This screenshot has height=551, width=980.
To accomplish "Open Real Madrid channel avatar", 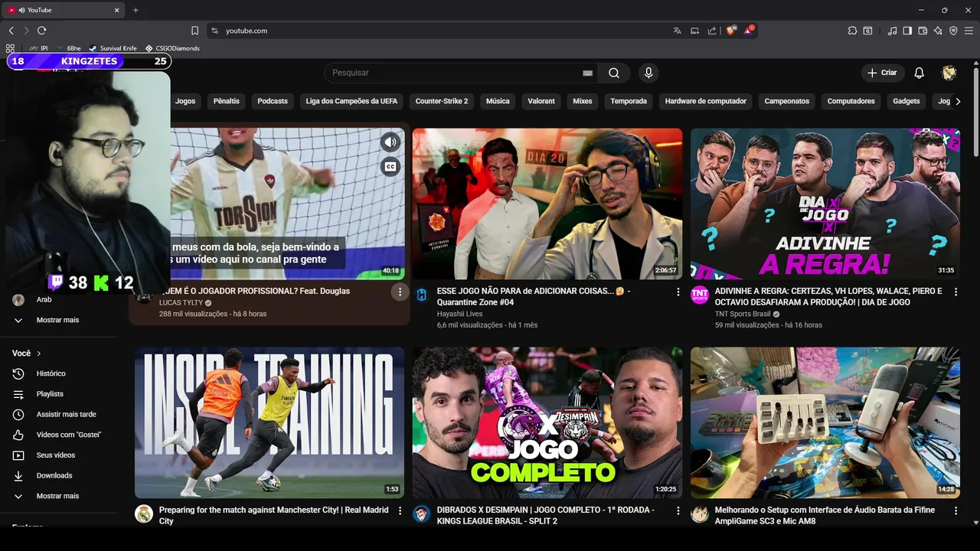I will tap(144, 514).
